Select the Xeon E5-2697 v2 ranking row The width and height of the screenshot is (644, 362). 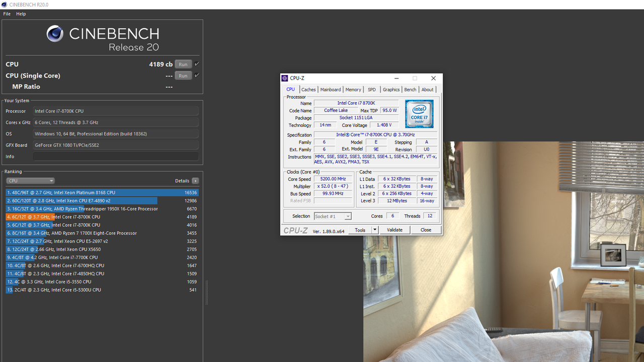(x=102, y=241)
